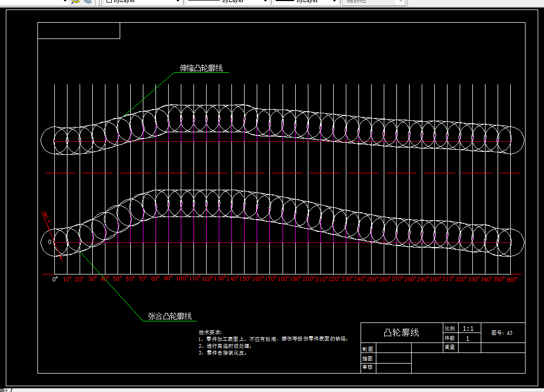Open the ByLayer lineweight dropdown
Screen dimensions: 544x392
coord(306,2)
